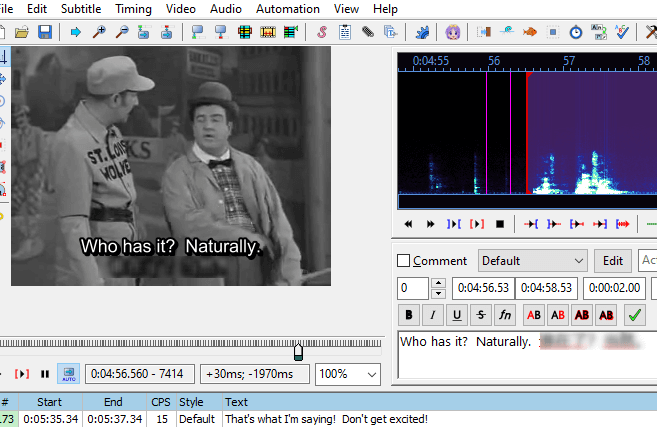
Task: Click the start time field 0:04:56.53
Action: tap(483, 288)
